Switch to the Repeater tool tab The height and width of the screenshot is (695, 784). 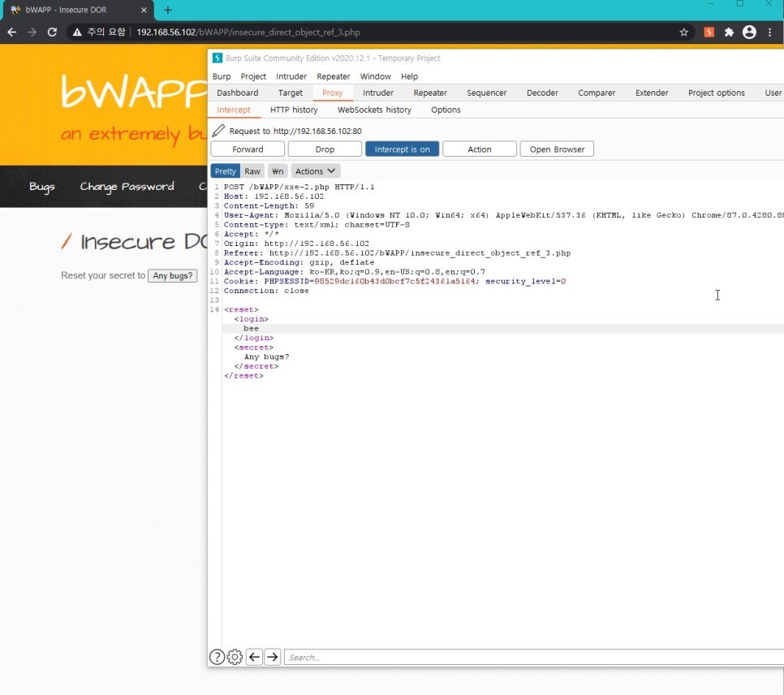[x=430, y=93]
